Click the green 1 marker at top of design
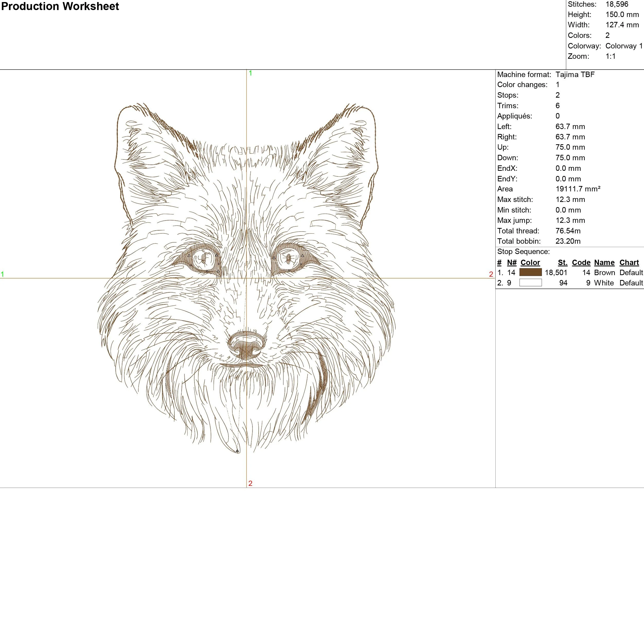The width and height of the screenshot is (644, 644). [250, 73]
